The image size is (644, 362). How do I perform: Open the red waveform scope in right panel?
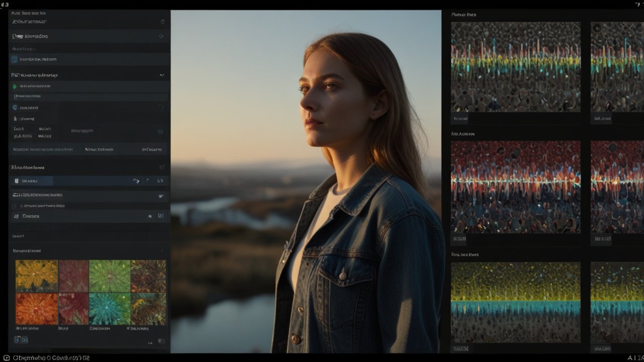516,187
